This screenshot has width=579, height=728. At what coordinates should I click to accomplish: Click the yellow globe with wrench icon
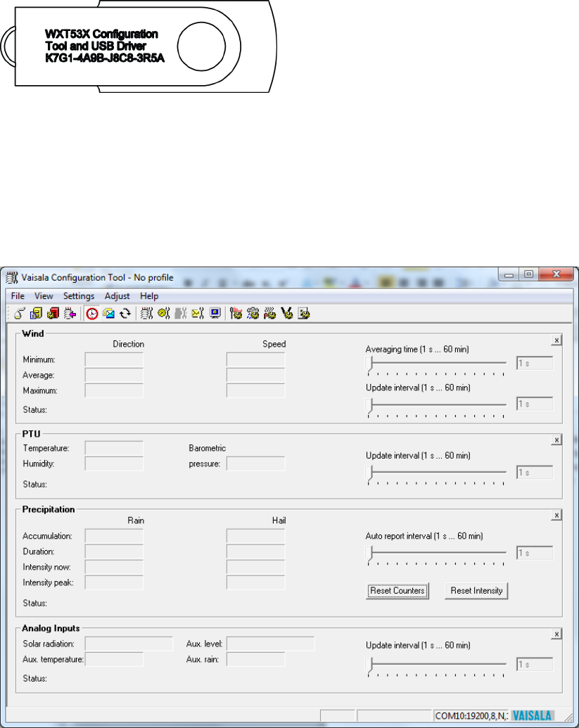pyautogui.click(x=164, y=314)
